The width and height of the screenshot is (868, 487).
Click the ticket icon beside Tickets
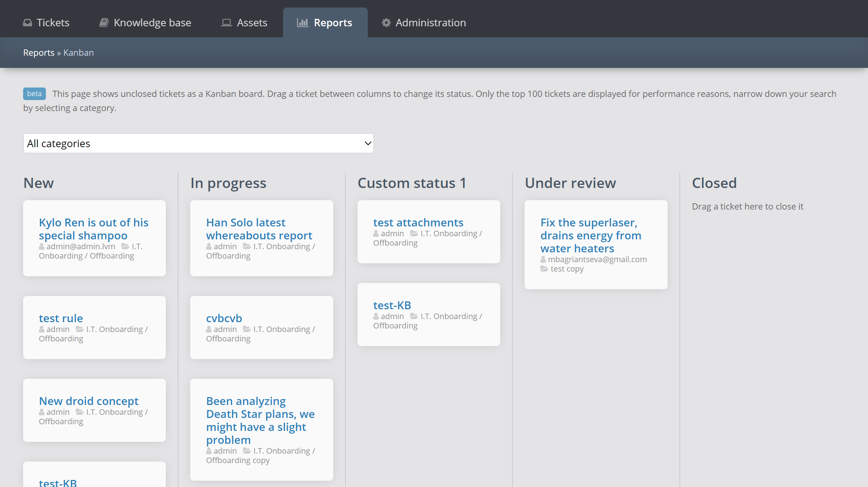pos(27,22)
